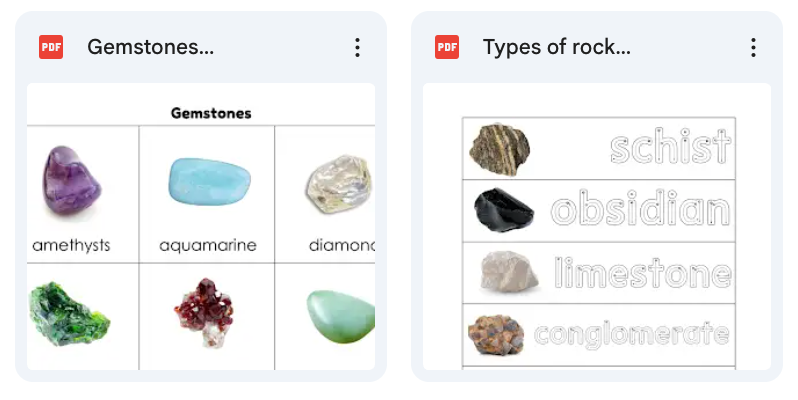Click the amethysts label text
Viewport: 798px width, 400px height.
tap(71, 244)
